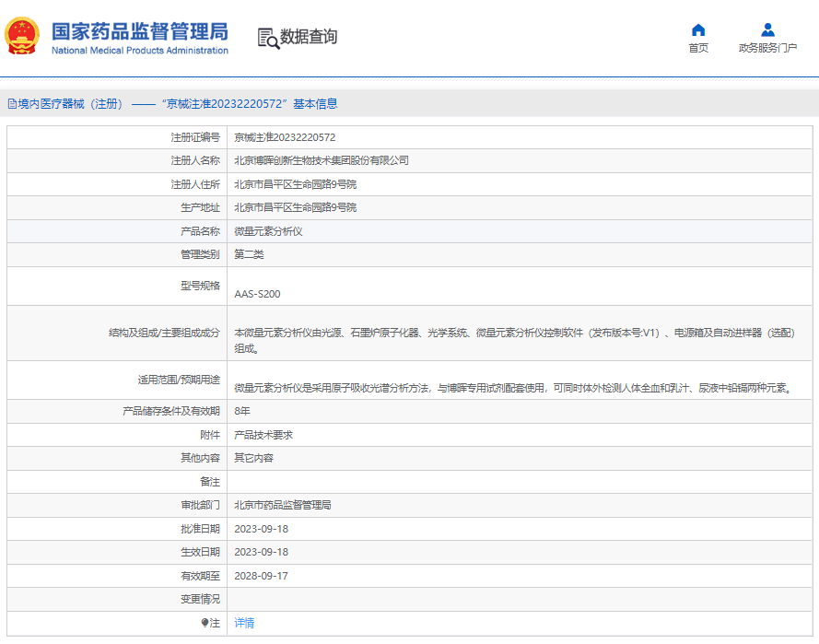Click the 结构及组成 description text

pos(514,341)
